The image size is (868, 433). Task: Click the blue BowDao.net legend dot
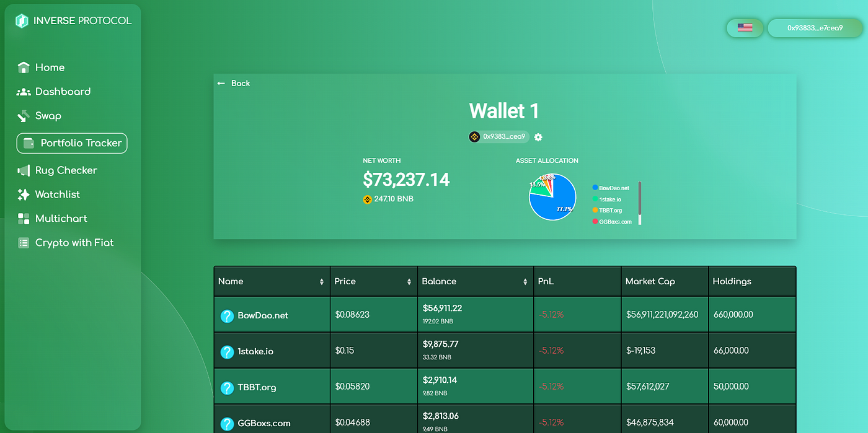tap(595, 188)
